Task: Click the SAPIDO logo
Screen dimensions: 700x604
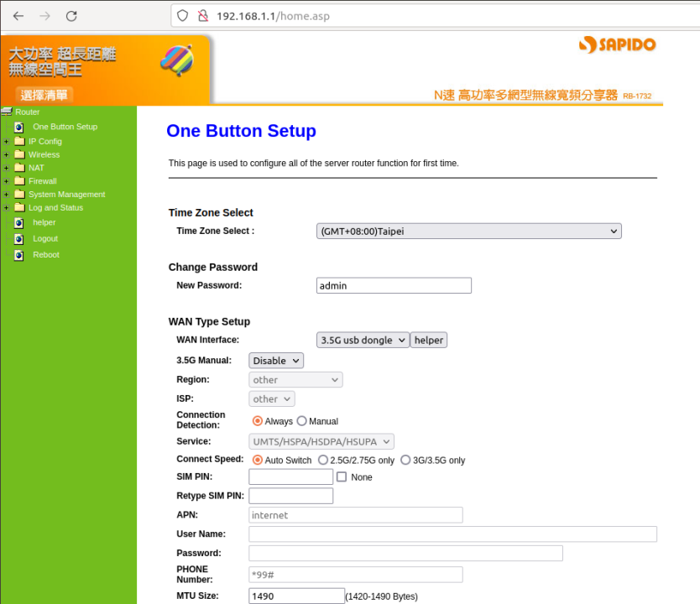Action: coord(618,44)
